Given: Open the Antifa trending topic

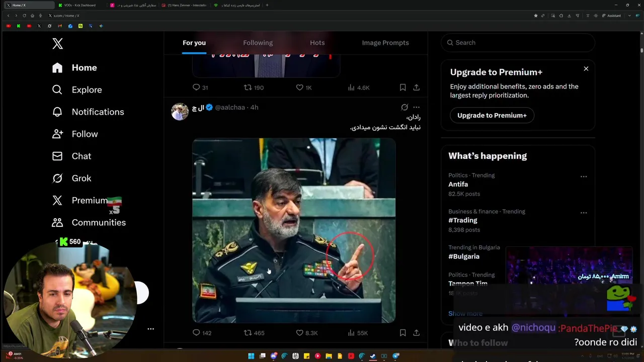Looking at the screenshot, I should [x=458, y=185].
